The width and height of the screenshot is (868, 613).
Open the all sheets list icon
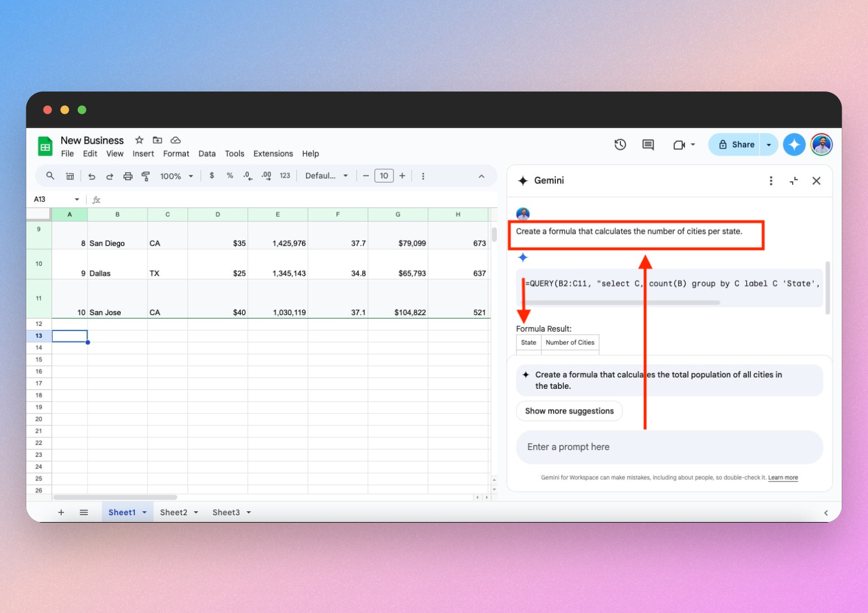pyautogui.click(x=83, y=512)
